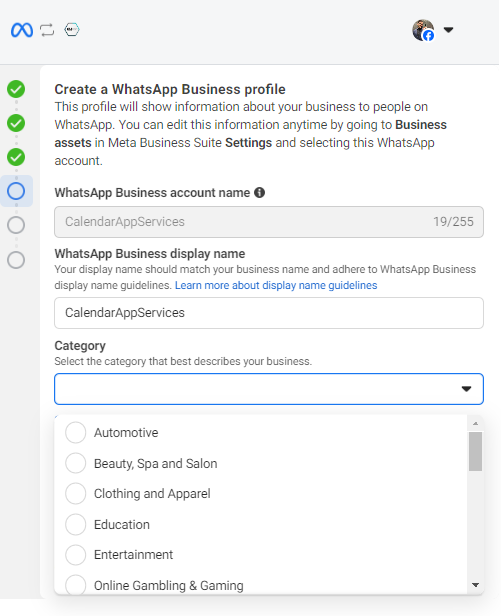Select the current fourth step circle
Image resolution: width=501 pixels, height=616 pixels.
tap(16, 191)
